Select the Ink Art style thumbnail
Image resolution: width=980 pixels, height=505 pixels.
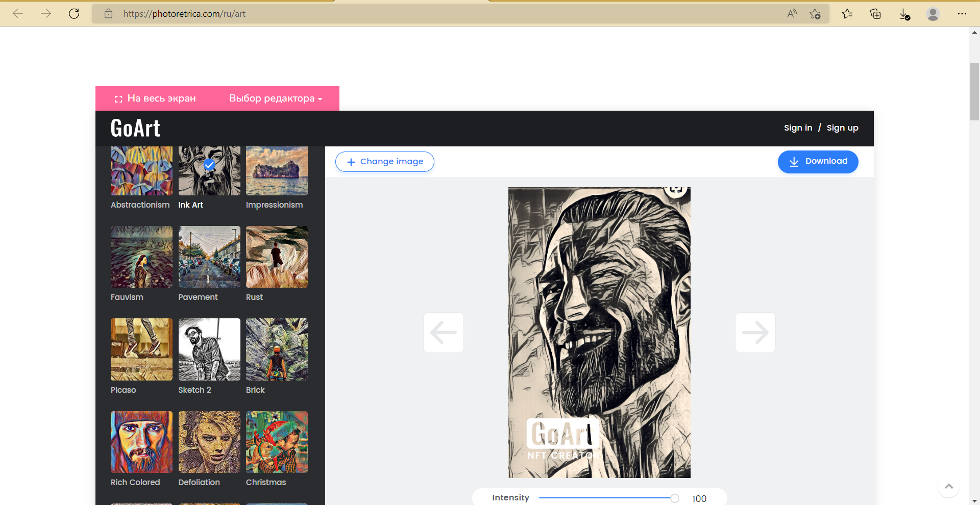pyautogui.click(x=209, y=171)
